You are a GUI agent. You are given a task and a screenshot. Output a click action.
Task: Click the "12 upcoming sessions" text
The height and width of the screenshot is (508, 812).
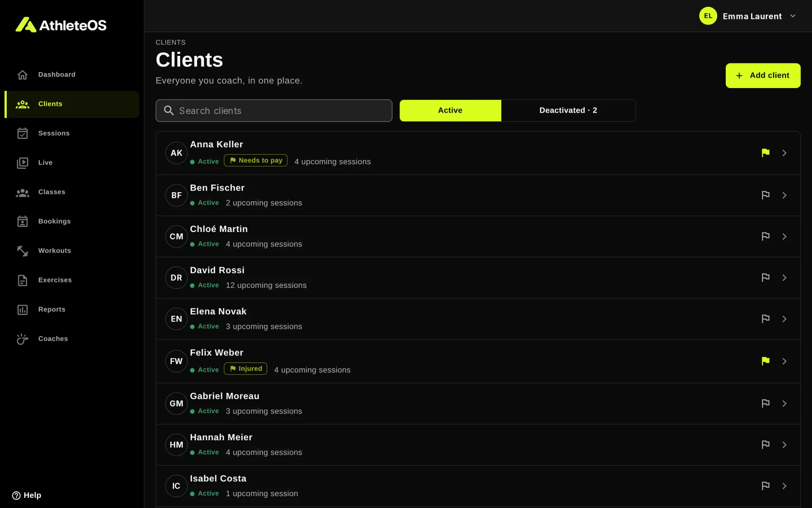pyautogui.click(x=266, y=285)
